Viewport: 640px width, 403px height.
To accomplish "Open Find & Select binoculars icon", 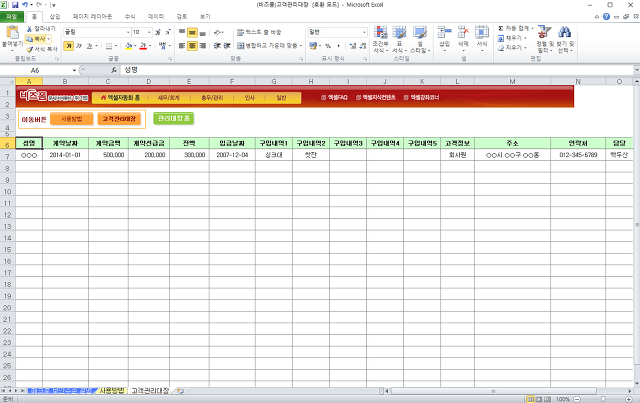I will [564, 32].
